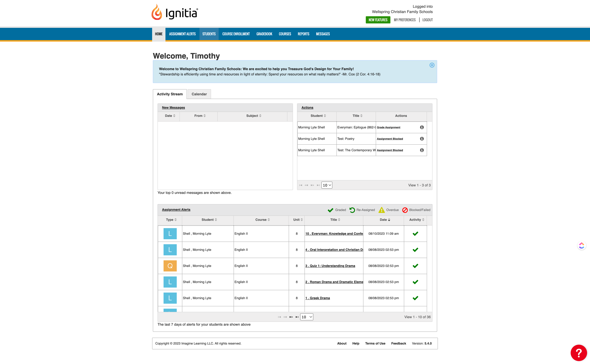
Task: Open info icon for Test: Poetry row
Action: point(422,138)
